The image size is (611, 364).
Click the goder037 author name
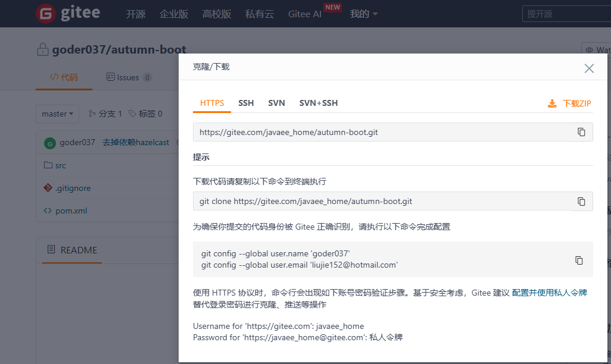(77, 143)
